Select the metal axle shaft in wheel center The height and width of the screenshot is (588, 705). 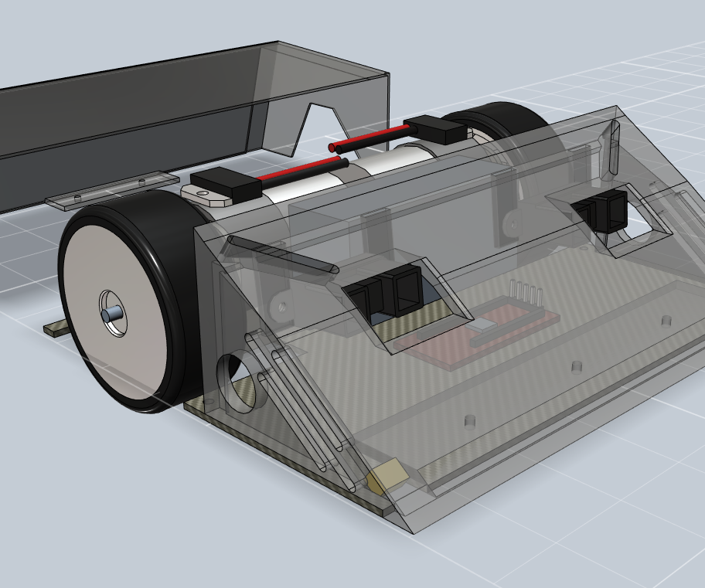pos(111,311)
